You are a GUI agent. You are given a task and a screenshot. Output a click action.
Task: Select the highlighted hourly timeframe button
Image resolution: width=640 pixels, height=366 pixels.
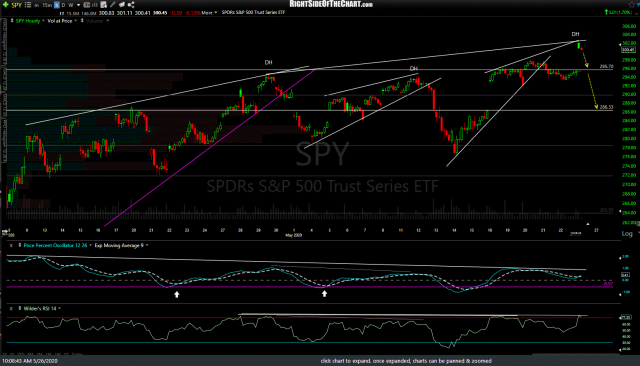[57, 5]
